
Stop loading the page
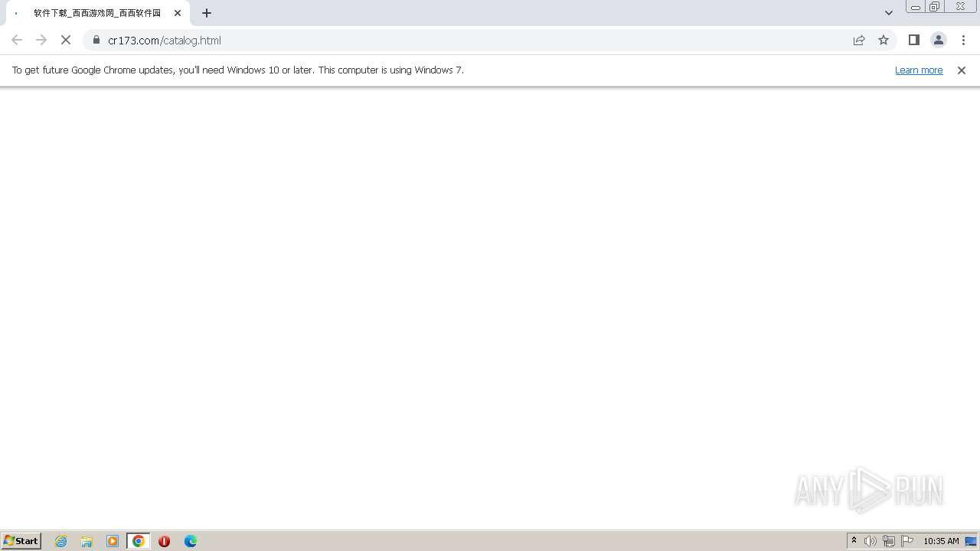pyautogui.click(x=66, y=40)
